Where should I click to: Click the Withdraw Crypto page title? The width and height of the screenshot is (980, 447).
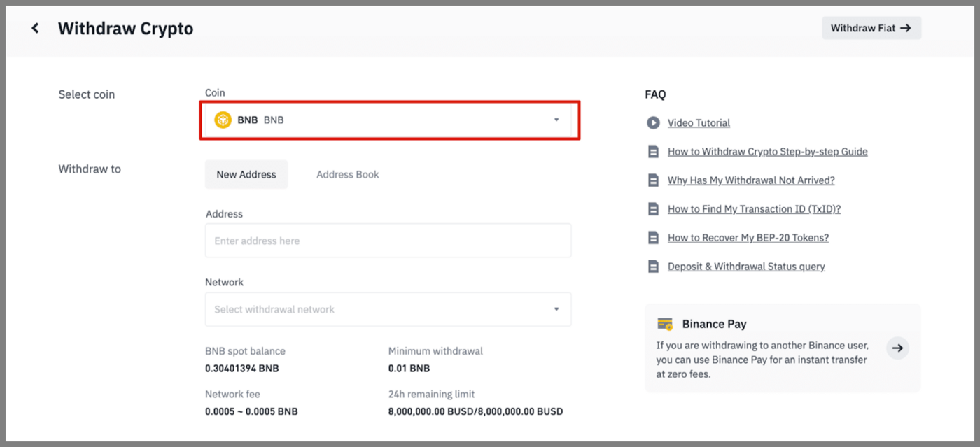(x=126, y=29)
